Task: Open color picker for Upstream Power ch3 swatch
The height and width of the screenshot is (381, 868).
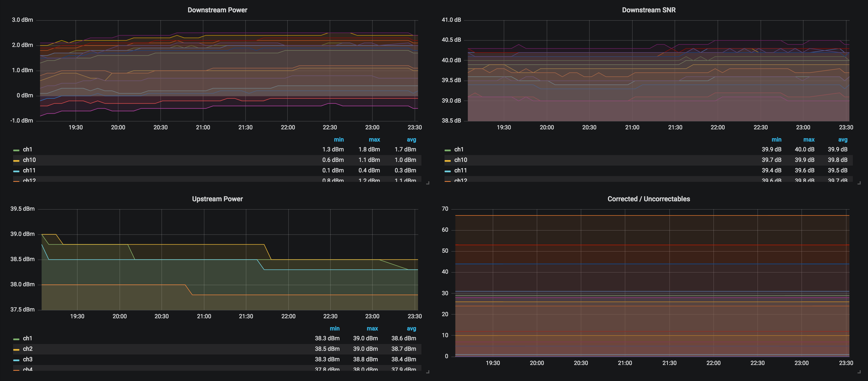Action: click(x=16, y=360)
